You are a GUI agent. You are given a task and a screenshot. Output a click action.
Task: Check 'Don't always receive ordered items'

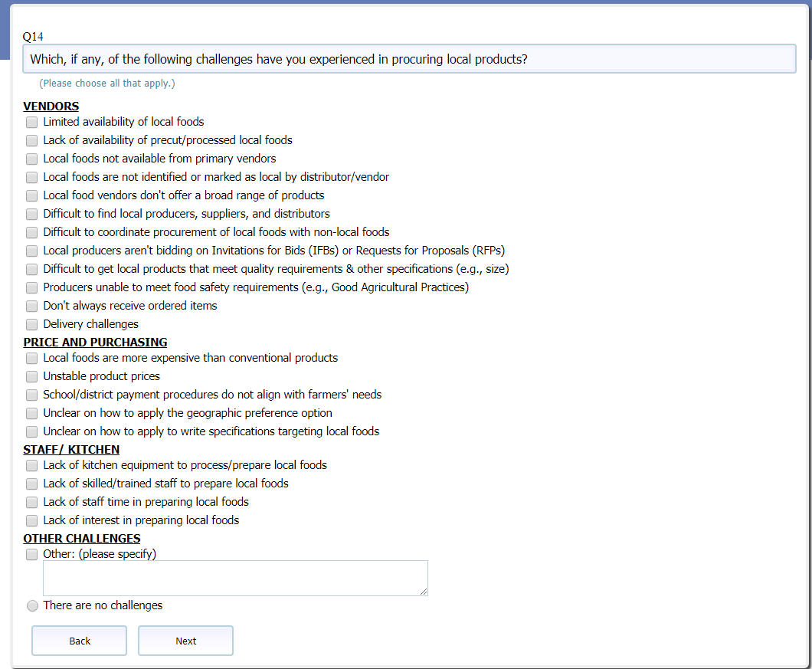(x=31, y=307)
